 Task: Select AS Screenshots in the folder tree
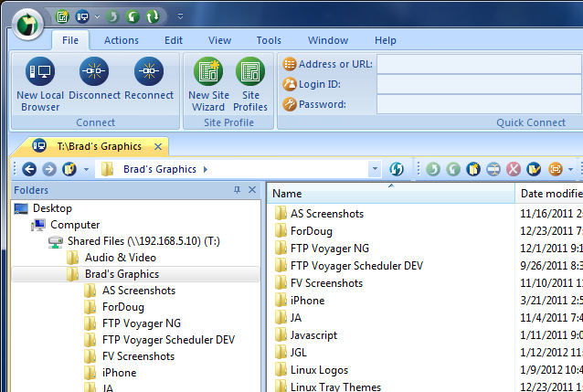click(x=139, y=291)
